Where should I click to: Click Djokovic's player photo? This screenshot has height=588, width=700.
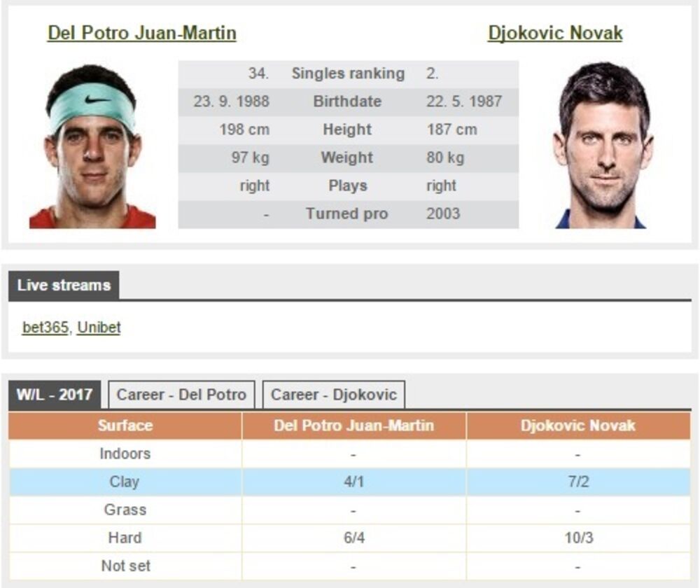602,146
